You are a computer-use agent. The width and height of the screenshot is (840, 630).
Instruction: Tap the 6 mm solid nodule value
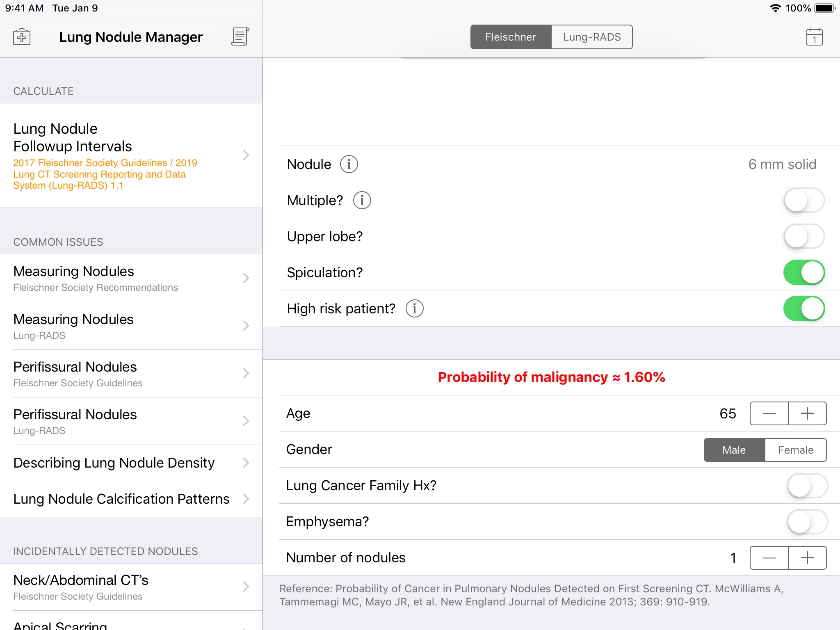[782, 164]
